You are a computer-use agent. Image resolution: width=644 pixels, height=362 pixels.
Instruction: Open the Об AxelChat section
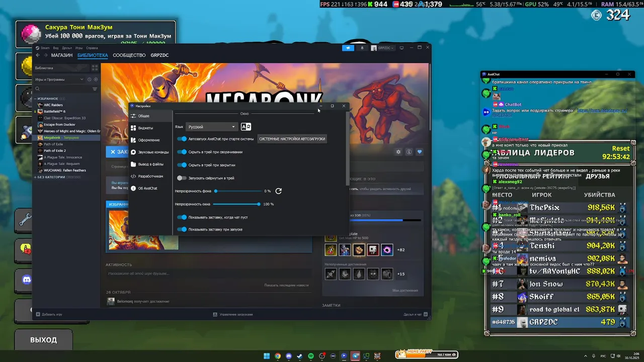click(150, 188)
